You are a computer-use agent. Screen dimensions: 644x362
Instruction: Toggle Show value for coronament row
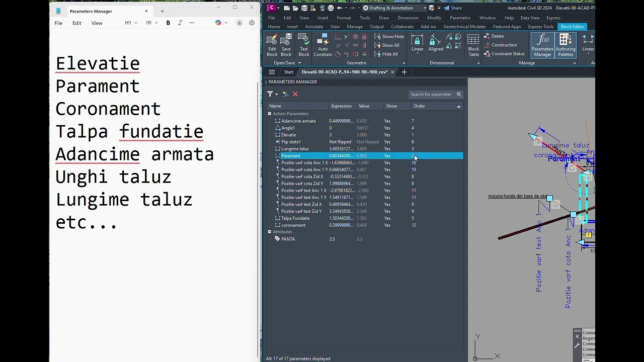pyautogui.click(x=387, y=225)
